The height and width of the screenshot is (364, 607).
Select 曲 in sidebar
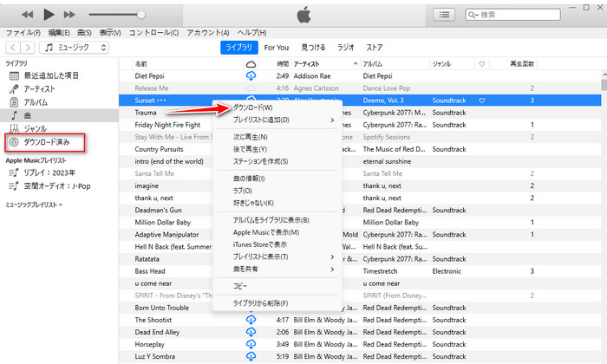tap(59, 115)
